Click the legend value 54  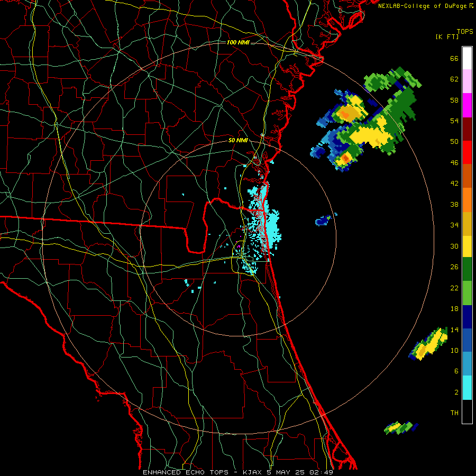[454, 121]
